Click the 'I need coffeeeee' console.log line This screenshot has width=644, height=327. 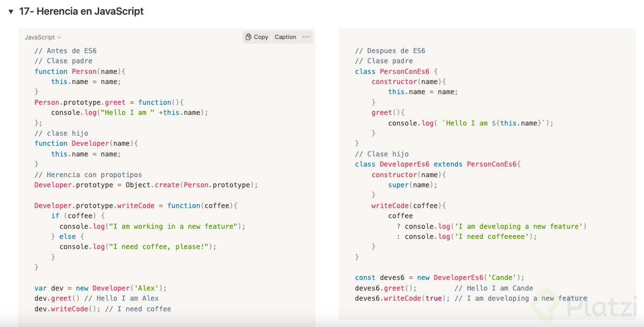(x=467, y=236)
